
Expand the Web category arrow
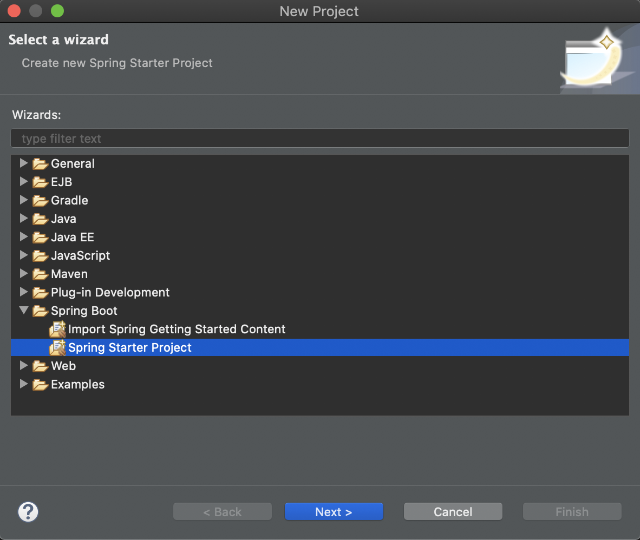tap(24, 366)
